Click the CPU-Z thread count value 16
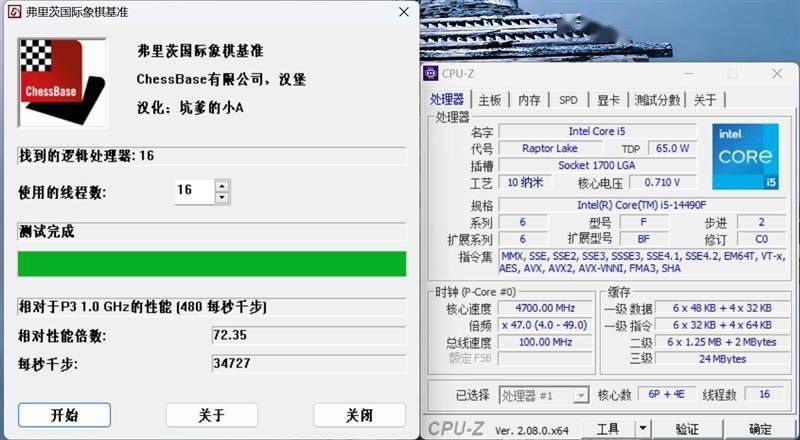The height and width of the screenshot is (440, 800). [764, 394]
